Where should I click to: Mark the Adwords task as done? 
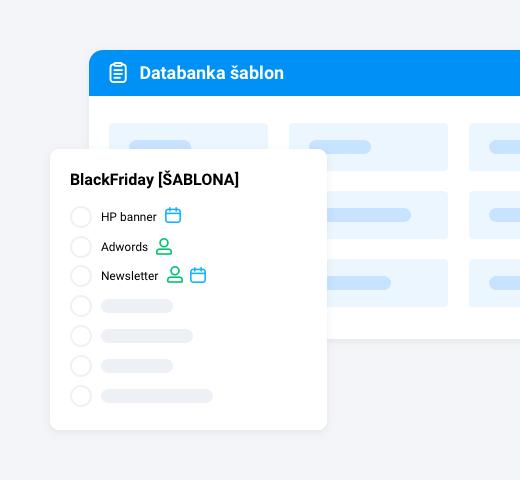click(x=81, y=247)
